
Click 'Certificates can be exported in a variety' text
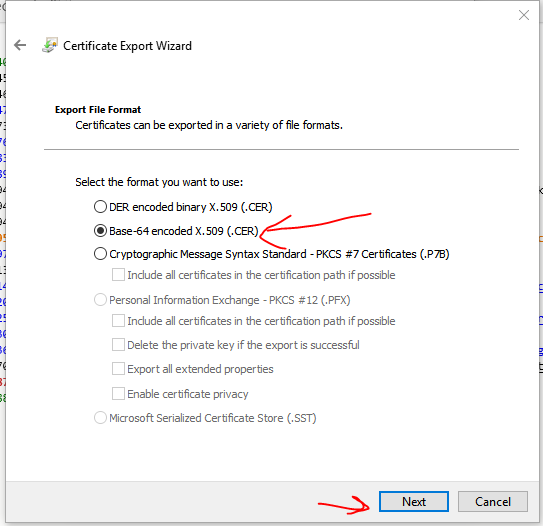(209, 125)
